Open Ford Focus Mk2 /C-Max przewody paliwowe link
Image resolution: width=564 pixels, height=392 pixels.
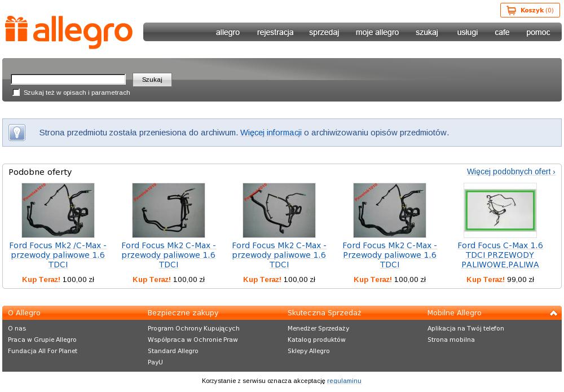pyautogui.click(x=58, y=255)
